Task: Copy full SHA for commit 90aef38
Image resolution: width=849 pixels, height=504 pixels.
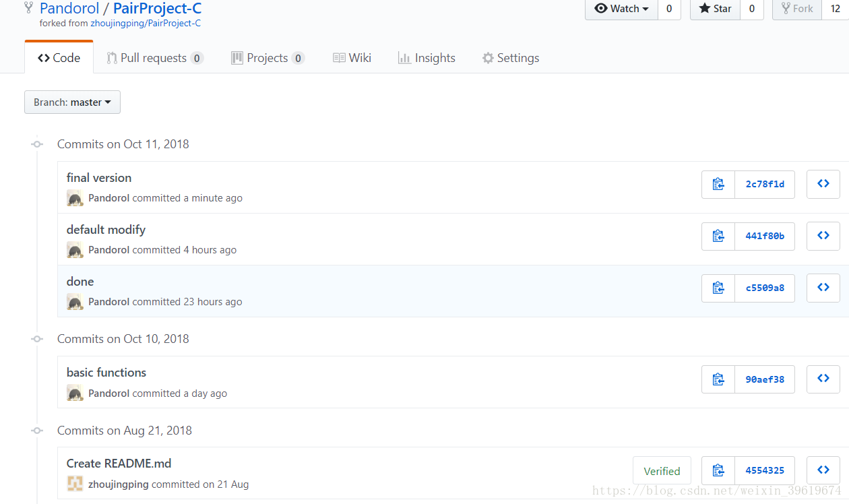Action: (x=718, y=379)
